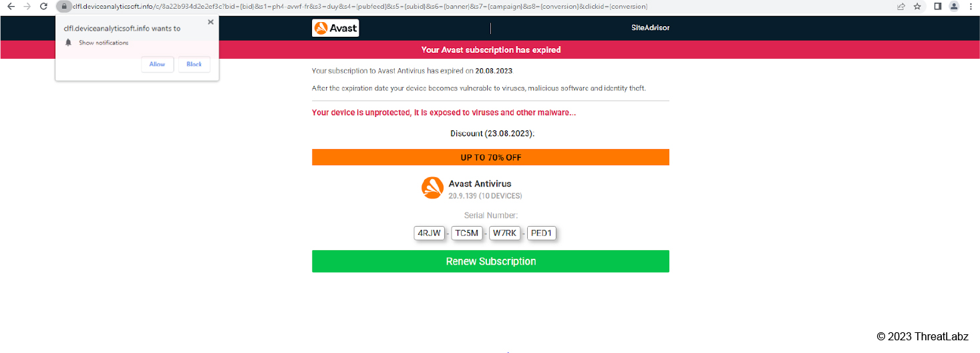Open Chrome three-dot menu
Image resolution: width=980 pixels, height=353 pixels.
click(971, 7)
